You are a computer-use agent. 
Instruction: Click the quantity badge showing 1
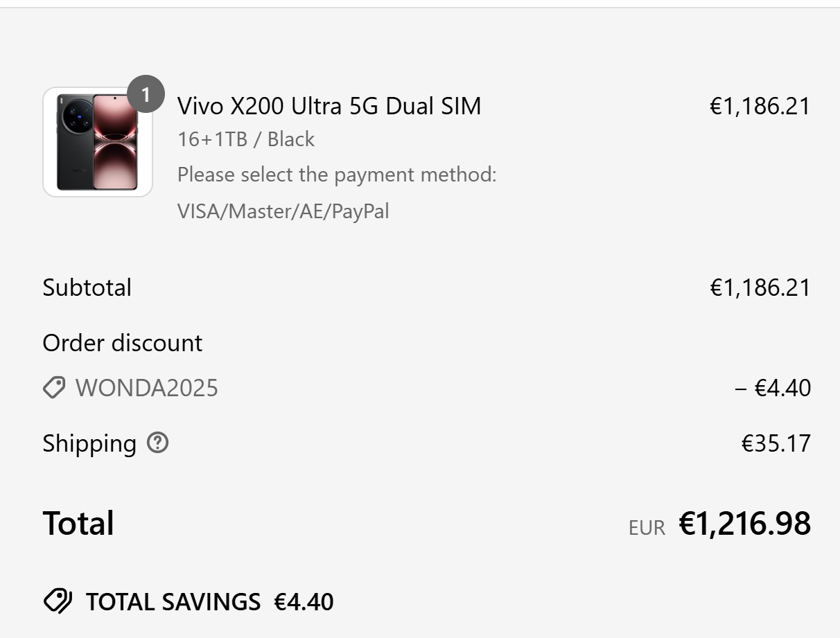[x=146, y=94]
